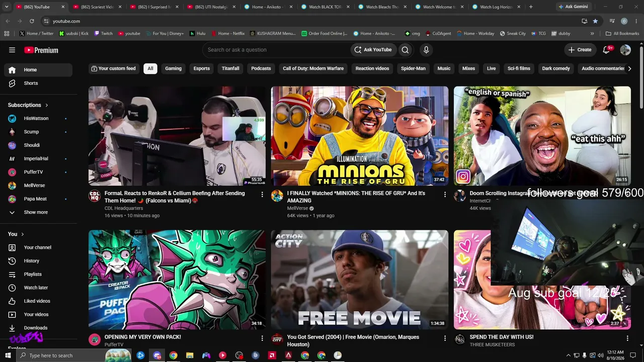Image resolution: width=644 pixels, height=362 pixels.
Task: Open more options for Minions video
Action: (x=445, y=194)
